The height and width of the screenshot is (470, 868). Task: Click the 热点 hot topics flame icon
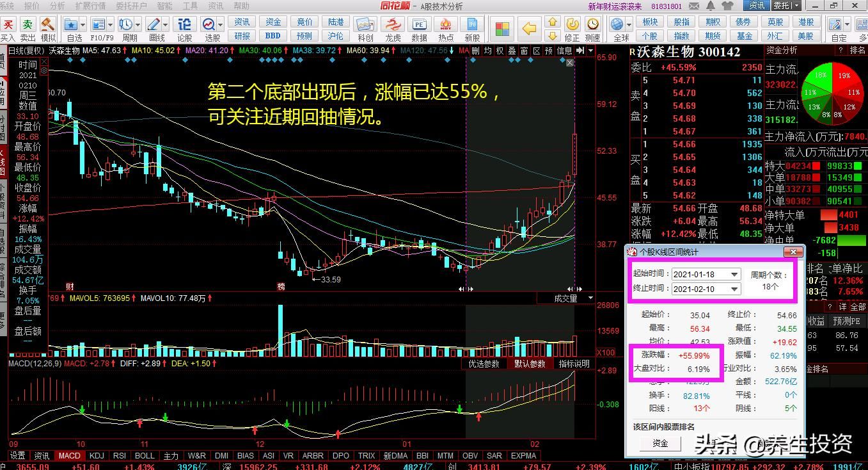tap(446, 29)
